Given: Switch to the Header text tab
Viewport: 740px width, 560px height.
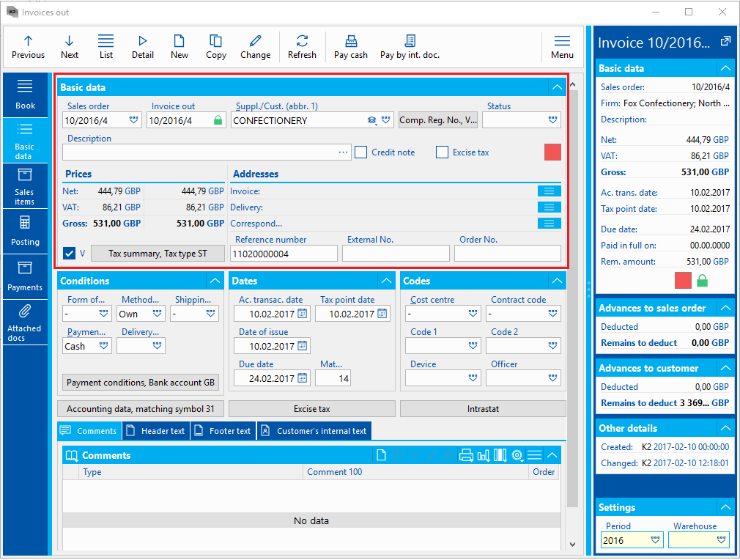Looking at the screenshot, I should 156,431.
